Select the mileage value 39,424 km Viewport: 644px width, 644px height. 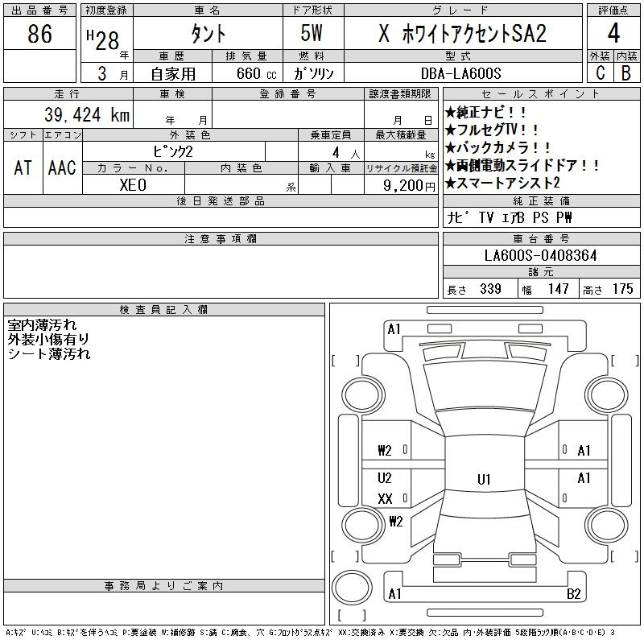80,116
